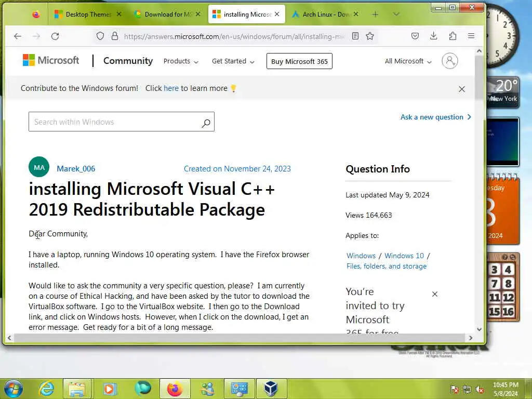This screenshot has height=399, width=532.
Task: Click the horizontal scrollbar right arrow
Action: 471,338
